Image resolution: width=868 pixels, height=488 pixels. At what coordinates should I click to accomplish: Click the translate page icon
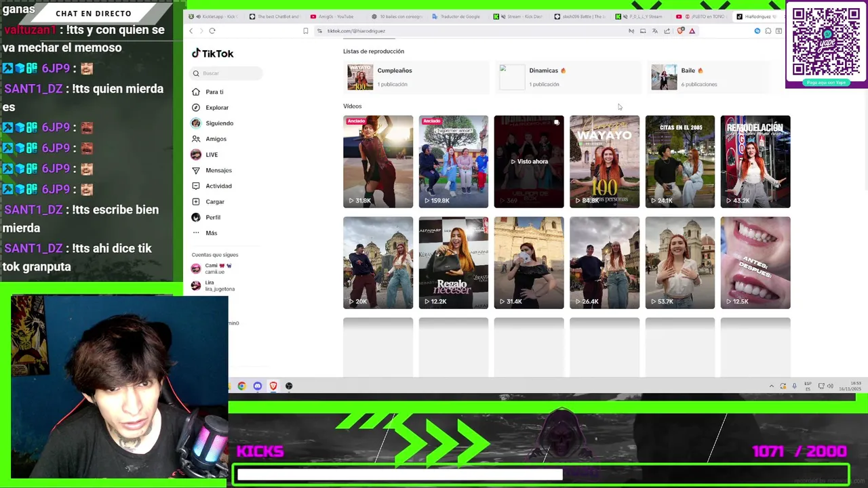pos(655,30)
